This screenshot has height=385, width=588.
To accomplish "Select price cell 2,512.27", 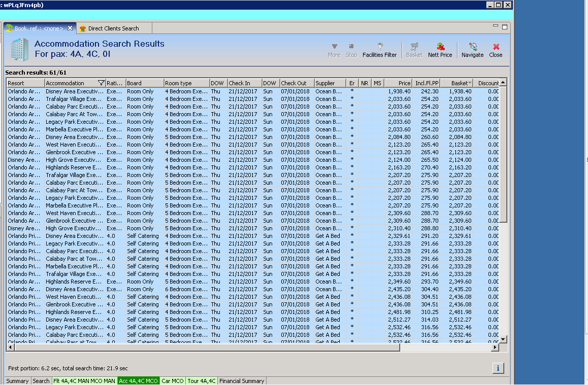I will coord(398,320).
